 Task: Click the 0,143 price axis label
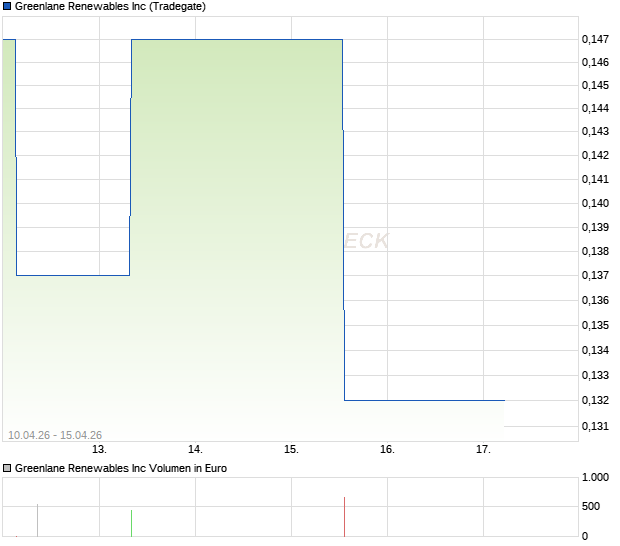(x=595, y=131)
